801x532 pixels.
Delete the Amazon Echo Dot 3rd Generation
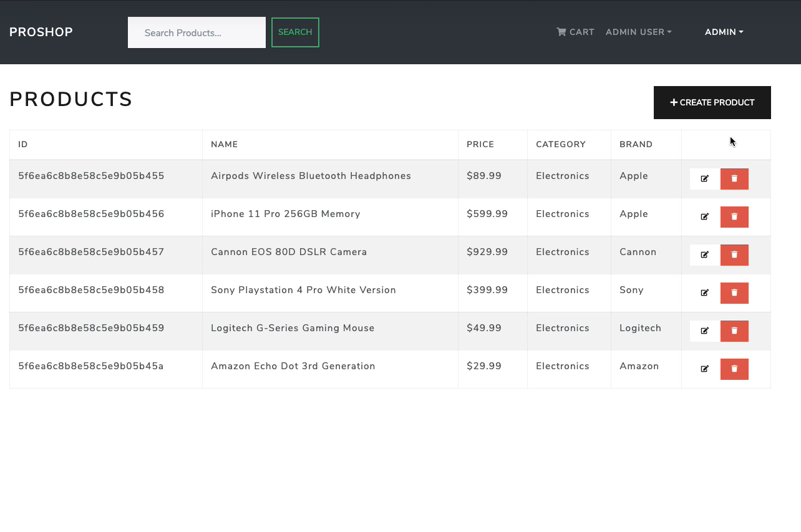click(734, 369)
